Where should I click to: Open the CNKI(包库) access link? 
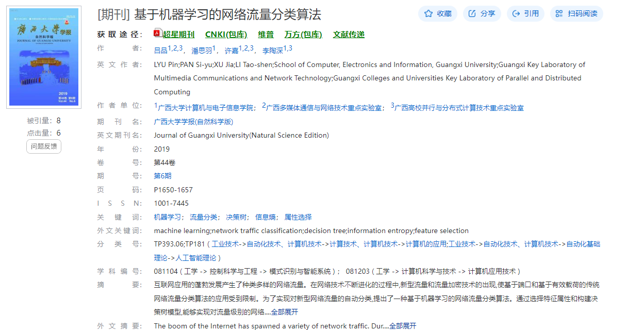pyautogui.click(x=226, y=35)
